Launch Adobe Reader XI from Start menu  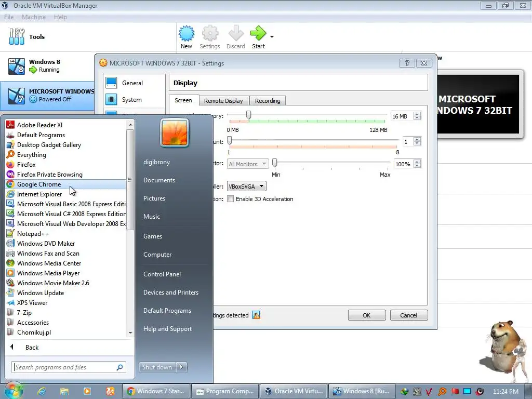(66, 125)
